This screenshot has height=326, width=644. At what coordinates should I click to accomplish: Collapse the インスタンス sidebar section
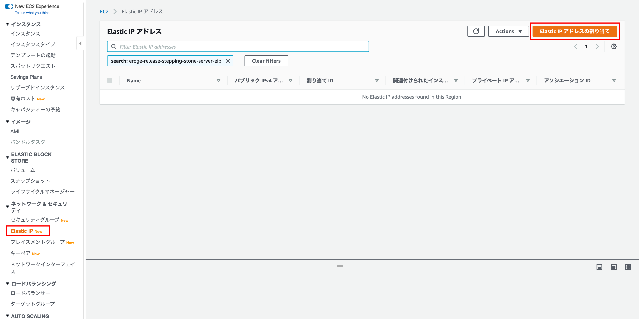[8, 24]
